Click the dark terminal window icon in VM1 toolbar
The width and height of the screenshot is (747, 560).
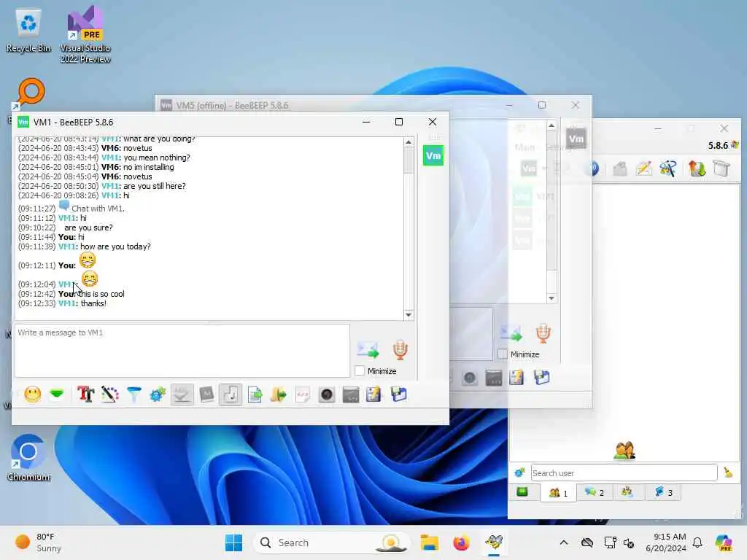point(351,394)
